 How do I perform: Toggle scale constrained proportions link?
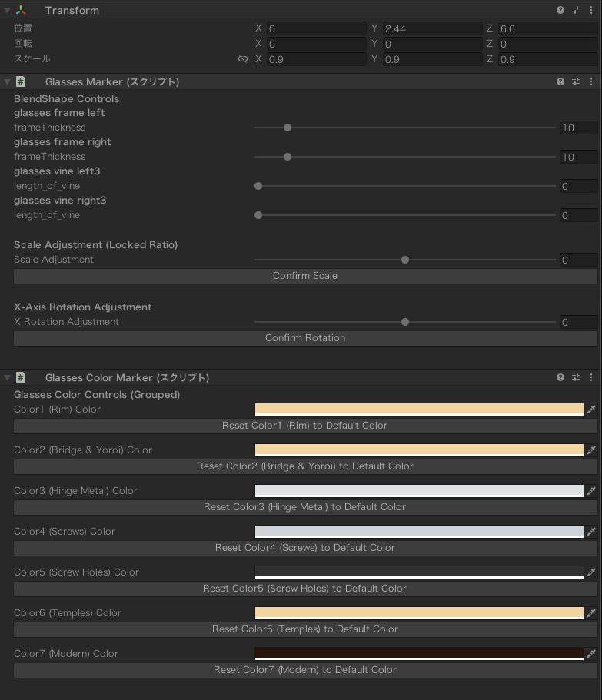[243, 59]
